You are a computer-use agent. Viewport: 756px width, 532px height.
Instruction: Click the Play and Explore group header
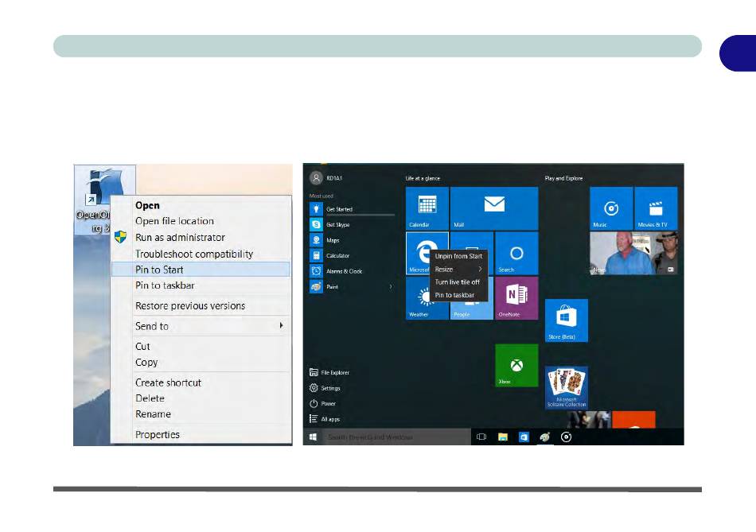click(563, 178)
